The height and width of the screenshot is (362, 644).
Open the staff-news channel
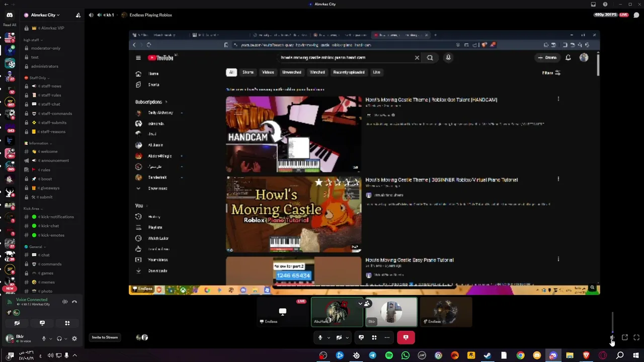[50, 86]
